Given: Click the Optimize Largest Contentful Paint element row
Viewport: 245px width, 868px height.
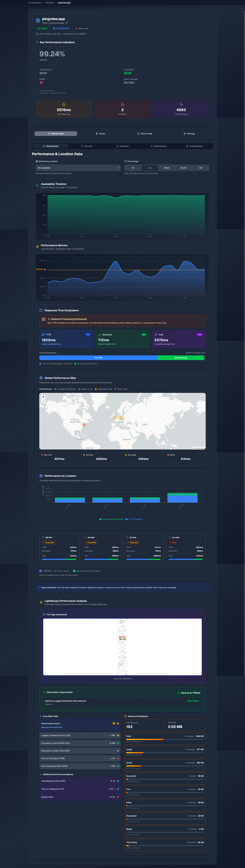Looking at the screenshot, I should 122,703.
